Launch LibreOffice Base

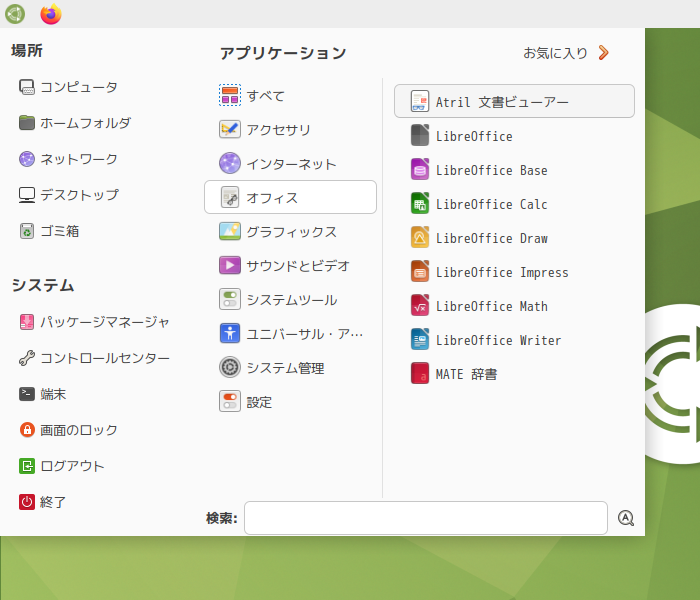click(514, 169)
